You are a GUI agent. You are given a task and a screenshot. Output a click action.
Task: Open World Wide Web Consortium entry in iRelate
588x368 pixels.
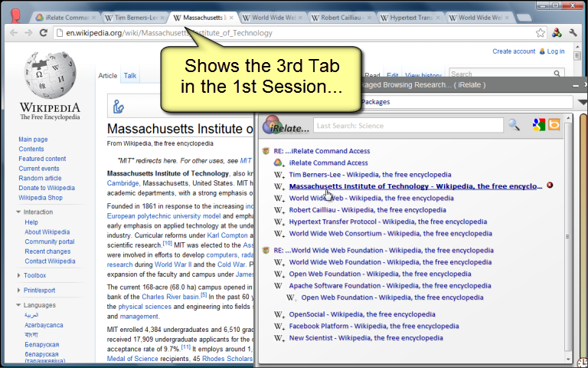390,233
